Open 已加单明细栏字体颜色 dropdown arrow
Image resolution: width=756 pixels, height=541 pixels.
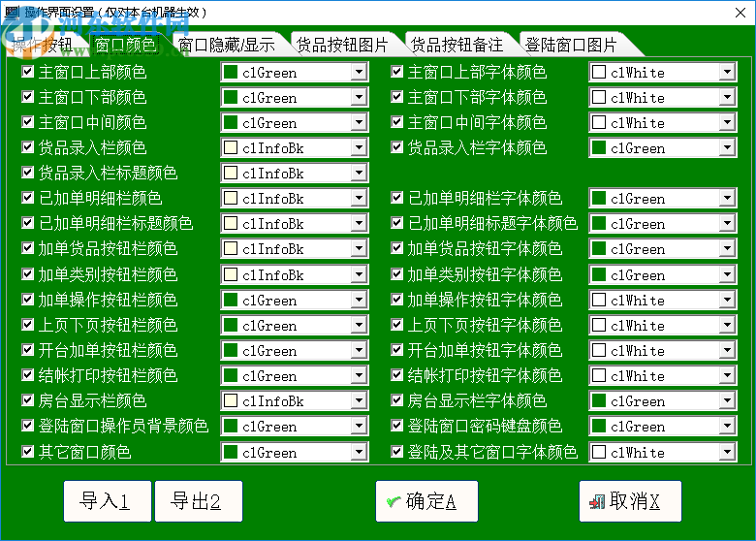[x=727, y=198]
